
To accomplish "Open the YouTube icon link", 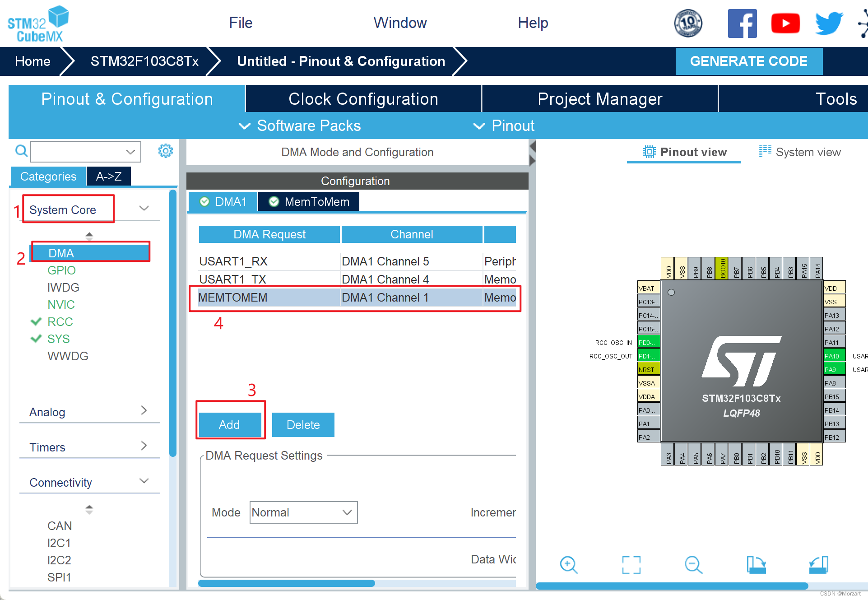I will pyautogui.click(x=785, y=23).
